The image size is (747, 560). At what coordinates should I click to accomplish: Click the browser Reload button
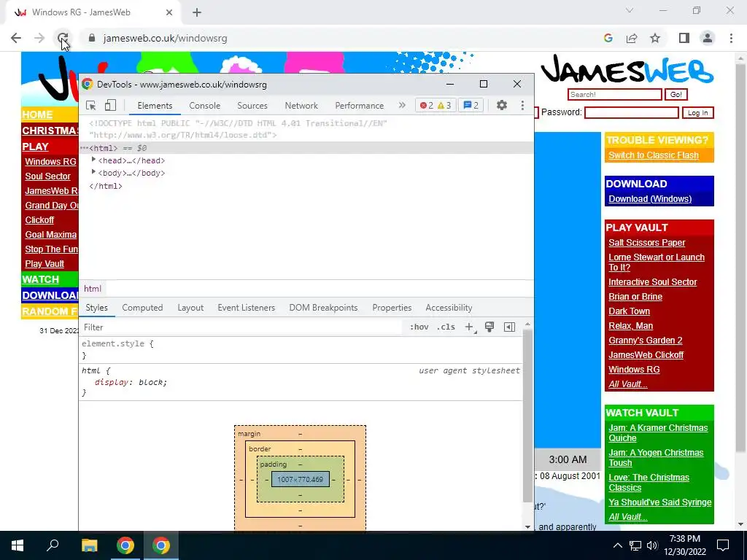click(63, 38)
